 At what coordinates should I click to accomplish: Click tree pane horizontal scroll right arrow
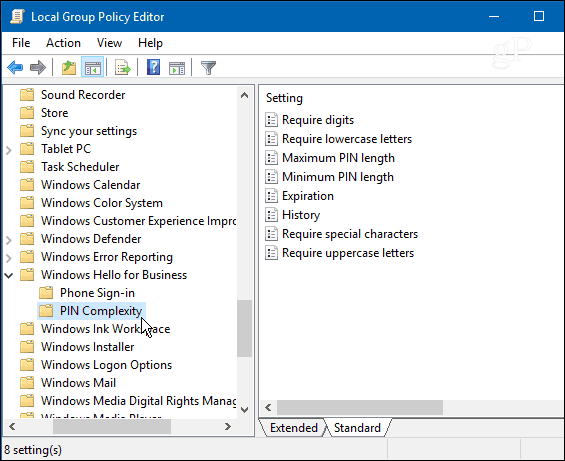click(x=228, y=427)
